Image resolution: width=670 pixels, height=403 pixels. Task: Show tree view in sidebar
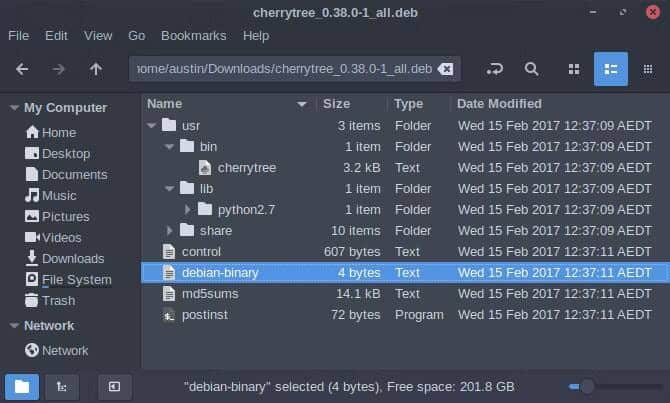(x=60, y=386)
